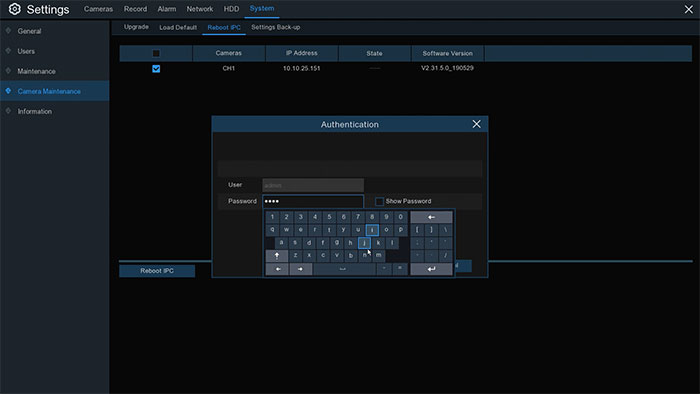Open the Load Default sub-tab
The width and height of the screenshot is (700, 394).
pos(178,27)
